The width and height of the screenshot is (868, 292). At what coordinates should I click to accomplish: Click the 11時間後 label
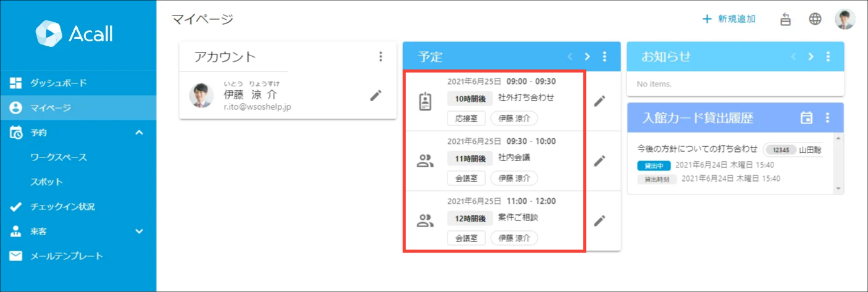tap(470, 159)
